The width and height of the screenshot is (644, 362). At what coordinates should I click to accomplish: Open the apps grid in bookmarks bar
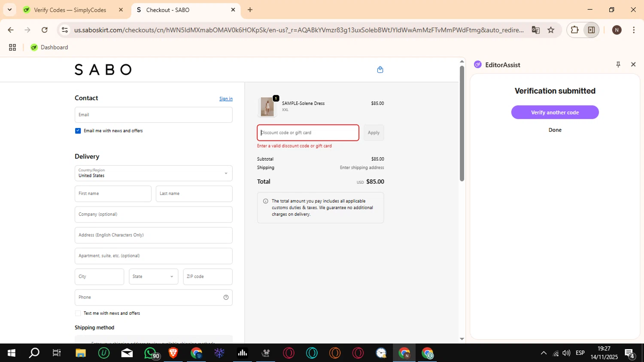(x=12, y=47)
